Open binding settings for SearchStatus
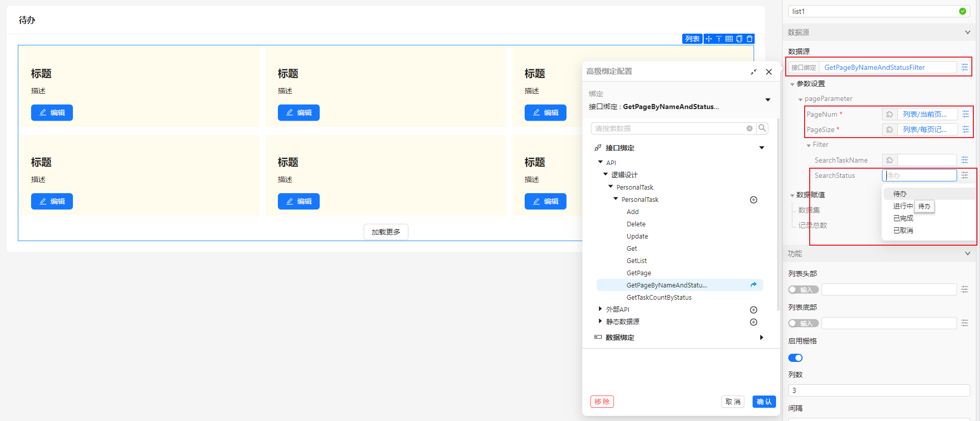Screen dimensions: 980x421 [x=965, y=175]
